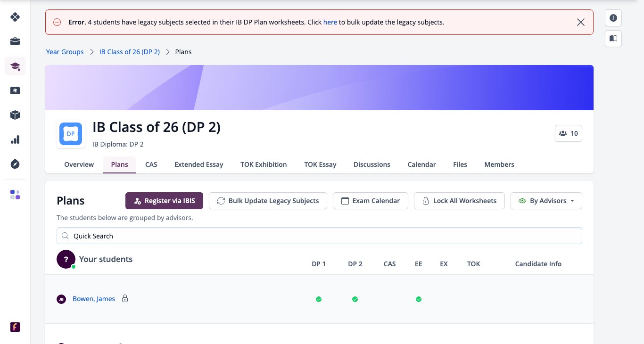Open the book guide icon at right
Viewport: 644px width, 344px height.
click(x=613, y=39)
